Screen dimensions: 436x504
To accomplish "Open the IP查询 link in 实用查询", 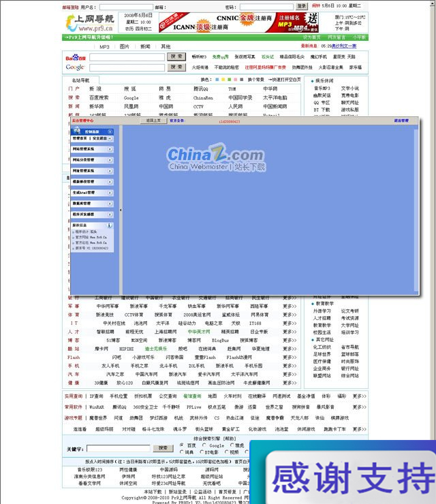I will tap(96, 396).
